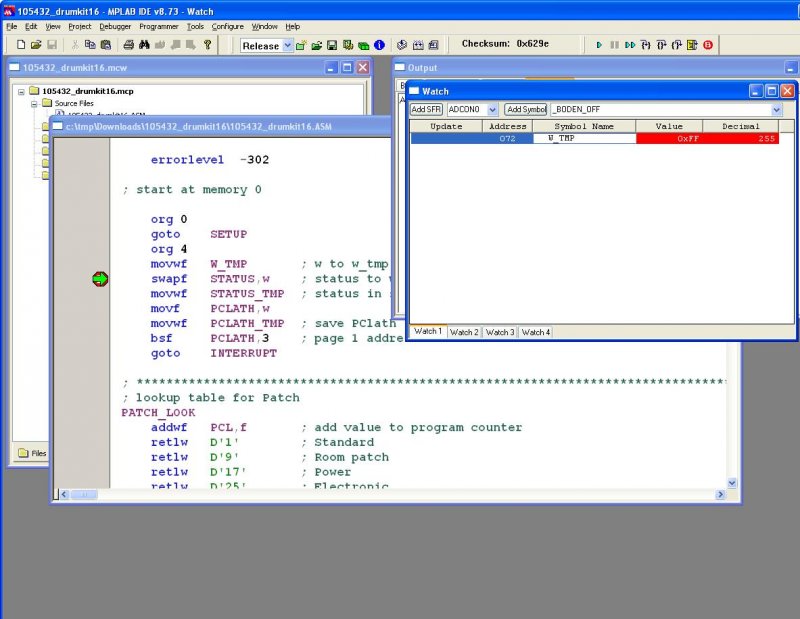
Task: Open the View menu
Action: (x=53, y=27)
